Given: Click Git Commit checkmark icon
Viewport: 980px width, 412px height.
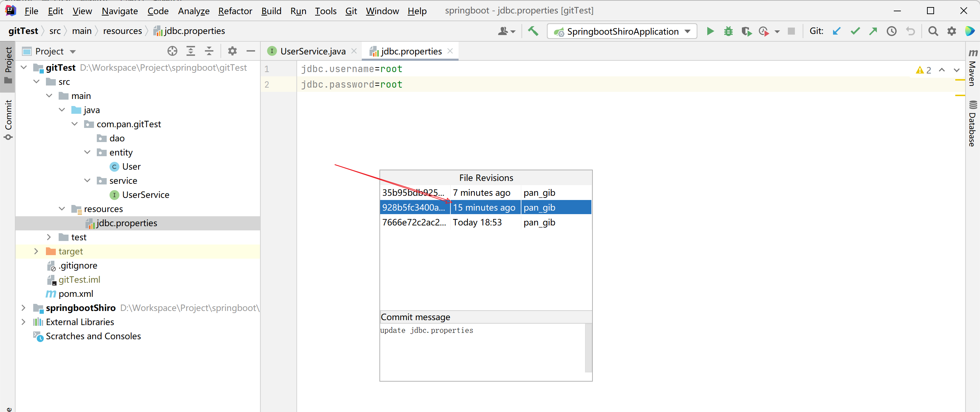Looking at the screenshot, I should click(855, 31).
